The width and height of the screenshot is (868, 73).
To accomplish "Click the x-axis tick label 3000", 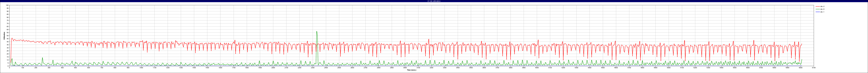I will [x=405, y=68].
